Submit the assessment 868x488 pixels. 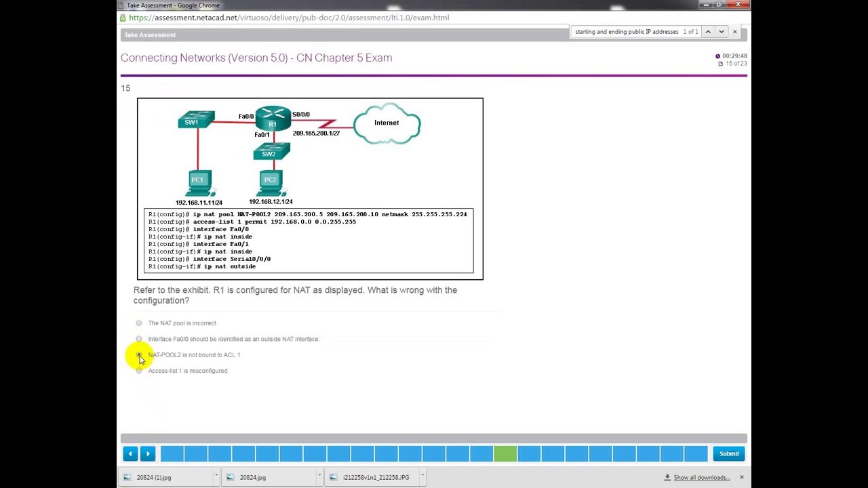click(729, 453)
